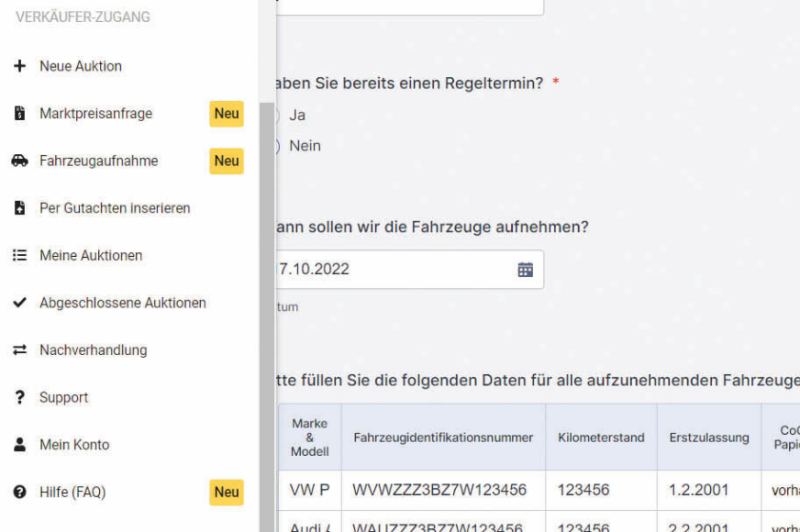Viewport: 800px width, 532px height.
Task: Click the person icon for Mein Konto
Action: point(19,445)
